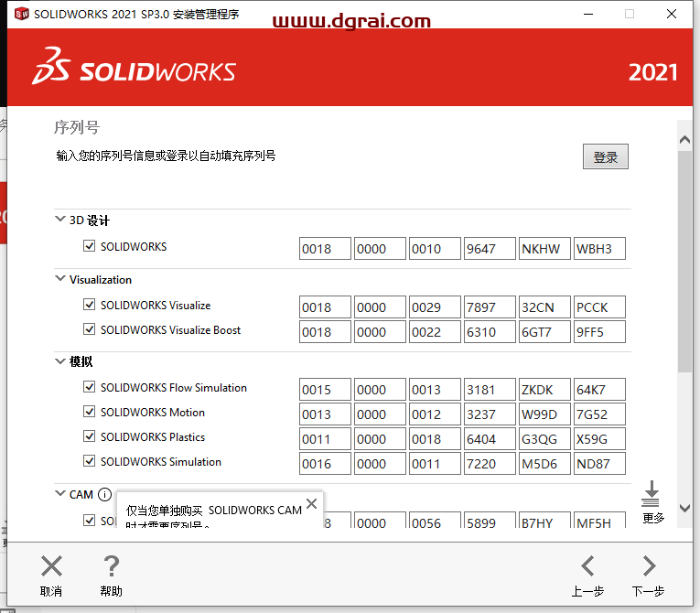
Task: Click the Cancel X icon
Action: 51,566
